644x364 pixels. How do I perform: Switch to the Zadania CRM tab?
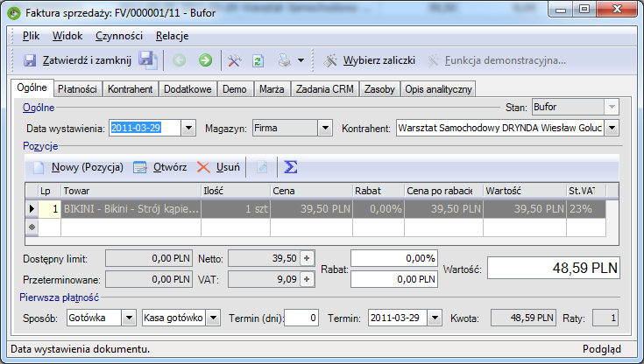[x=325, y=89]
